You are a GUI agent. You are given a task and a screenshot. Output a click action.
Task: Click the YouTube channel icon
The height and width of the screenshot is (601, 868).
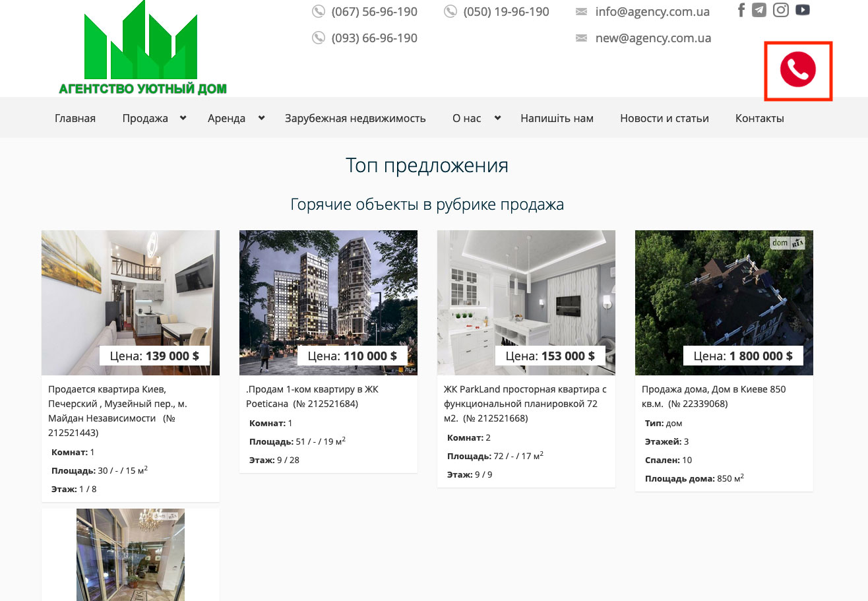[802, 10]
